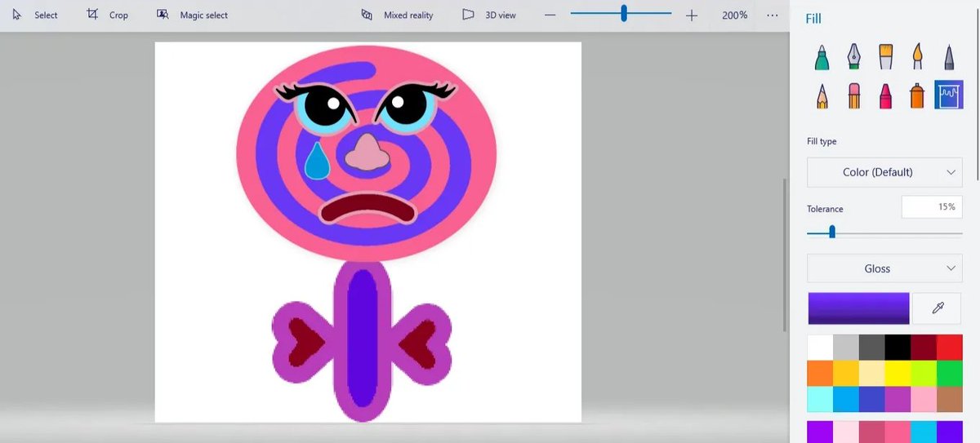Click the dark red frowning mouth

367,206
